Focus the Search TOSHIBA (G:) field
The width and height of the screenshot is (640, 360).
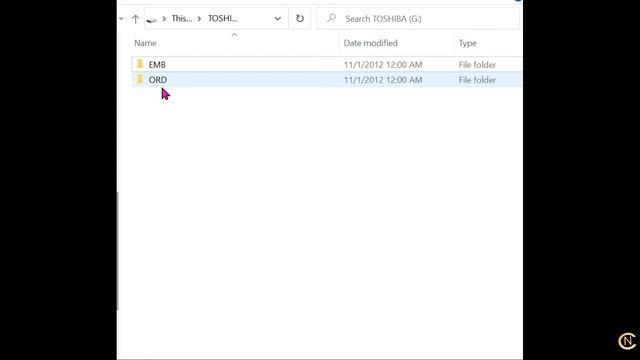pyautogui.click(x=418, y=18)
